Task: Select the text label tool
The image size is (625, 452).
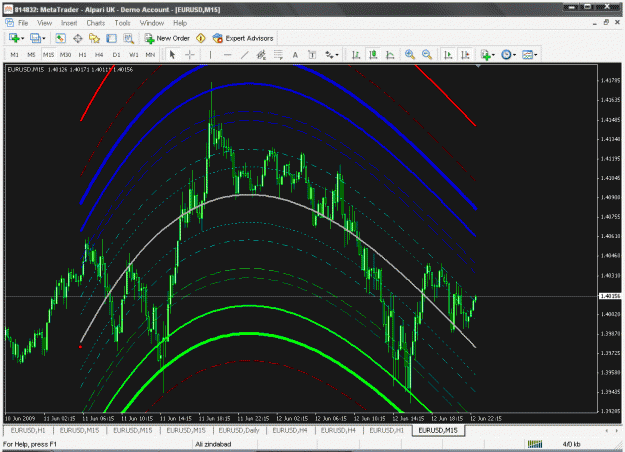Action: pyautogui.click(x=312, y=55)
